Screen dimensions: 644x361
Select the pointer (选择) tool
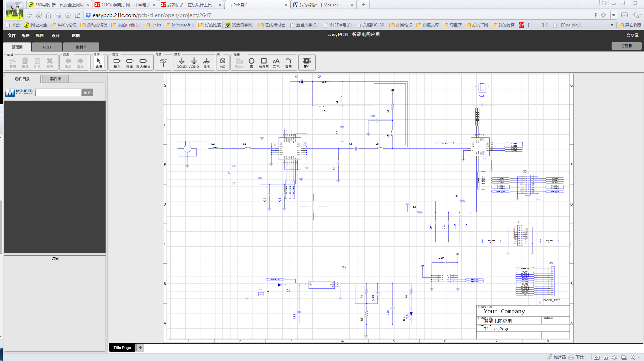click(x=99, y=63)
